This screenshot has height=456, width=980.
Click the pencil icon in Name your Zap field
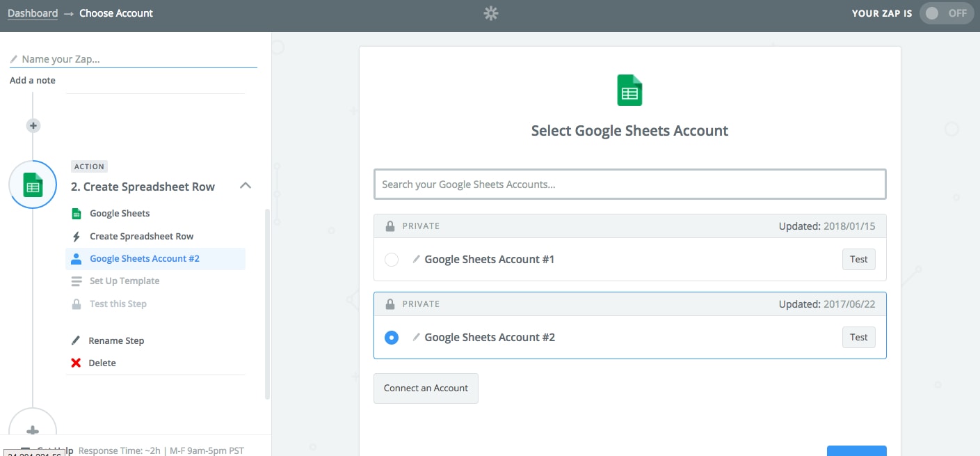coord(14,59)
